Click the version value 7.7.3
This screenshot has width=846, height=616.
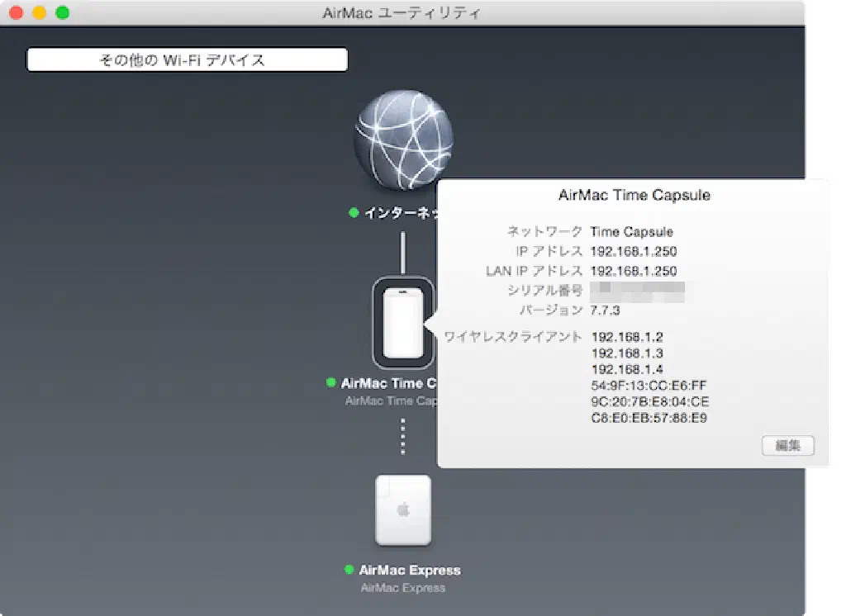click(x=605, y=310)
